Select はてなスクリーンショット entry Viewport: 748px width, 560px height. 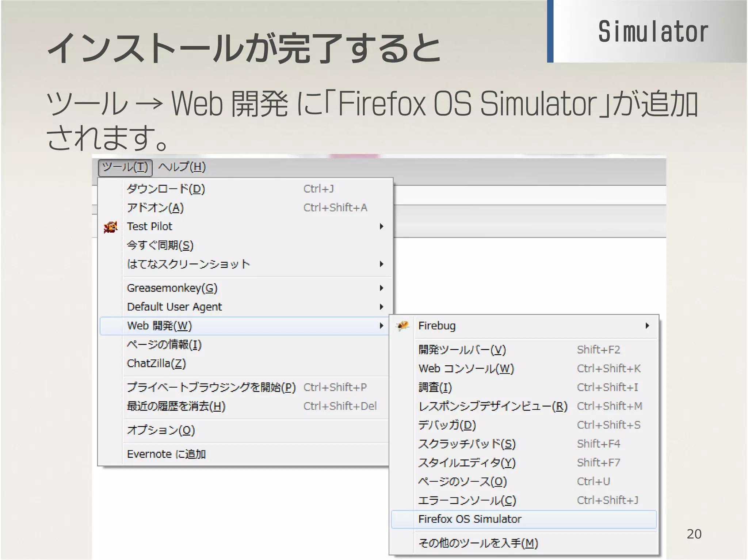[188, 264]
